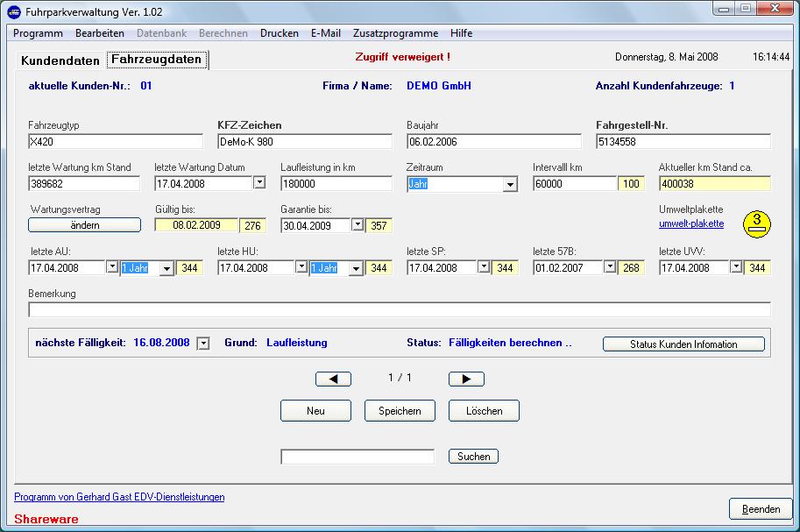Open the Zusatzprogramme menu

click(x=395, y=33)
